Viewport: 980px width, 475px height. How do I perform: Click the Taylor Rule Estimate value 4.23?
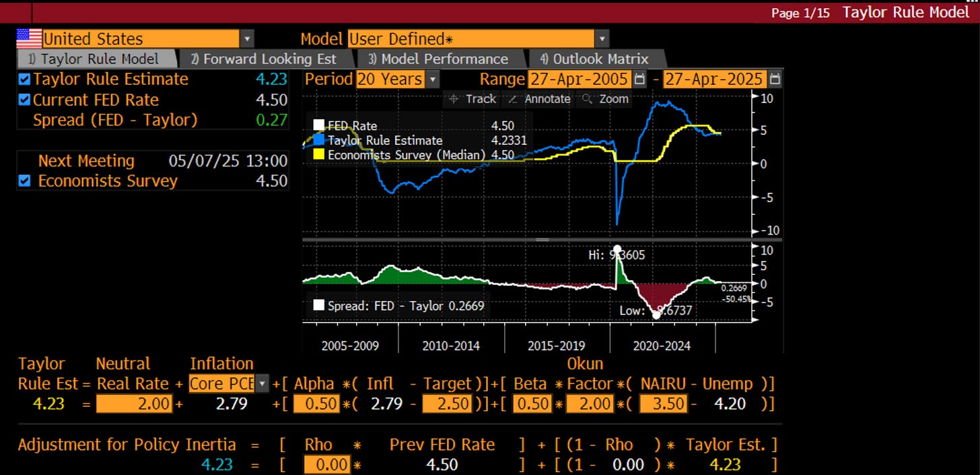271,80
